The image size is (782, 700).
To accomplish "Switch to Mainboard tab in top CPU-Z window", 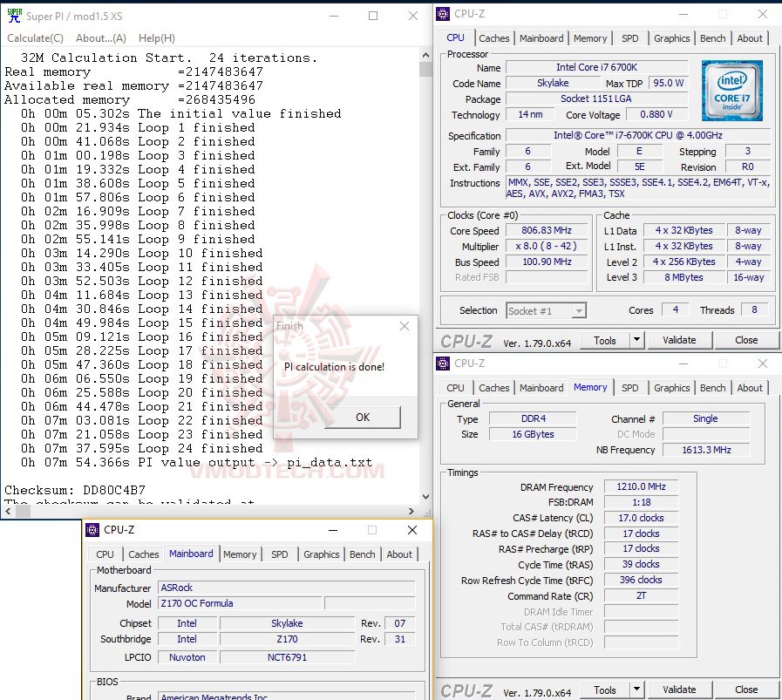I will tap(541, 38).
